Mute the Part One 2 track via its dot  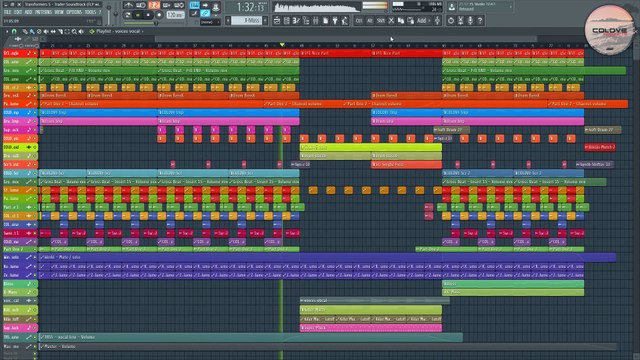tap(35, 249)
